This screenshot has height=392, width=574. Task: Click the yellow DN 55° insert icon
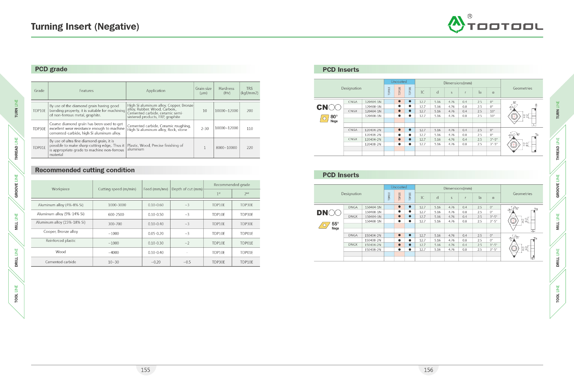[324, 225]
